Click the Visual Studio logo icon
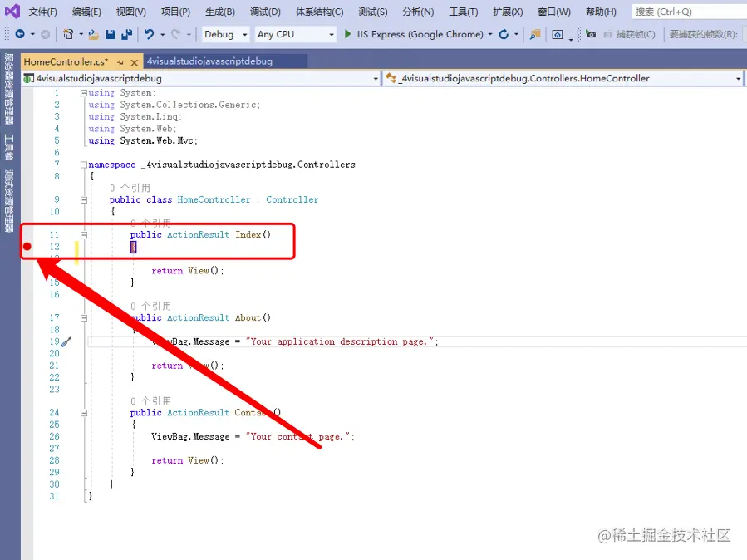 click(x=12, y=12)
